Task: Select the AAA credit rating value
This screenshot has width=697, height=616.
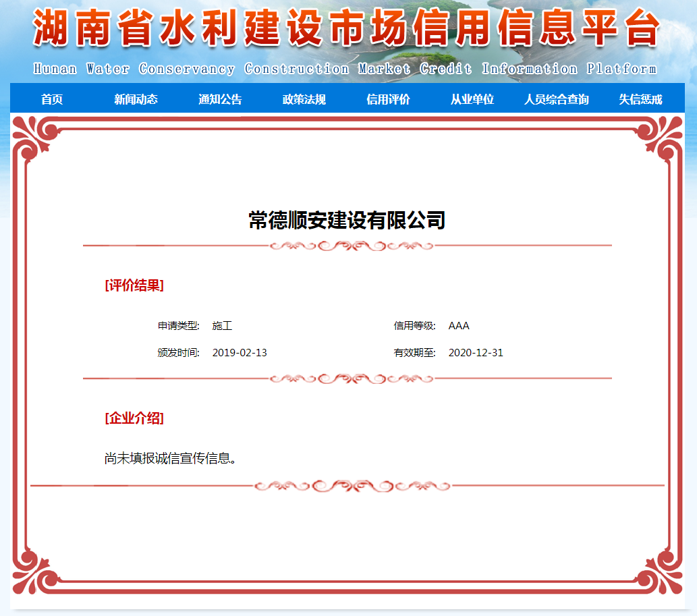Action: coord(459,326)
